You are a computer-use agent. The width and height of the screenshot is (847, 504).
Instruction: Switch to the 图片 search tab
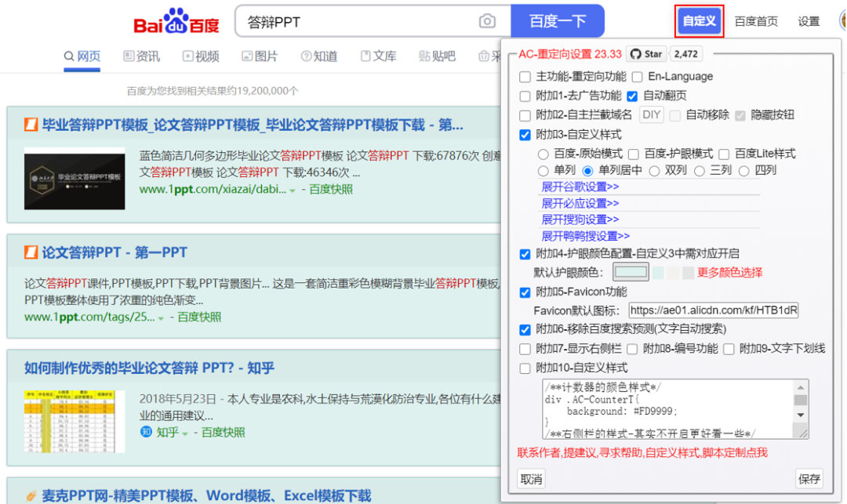[x=260, y=56]
